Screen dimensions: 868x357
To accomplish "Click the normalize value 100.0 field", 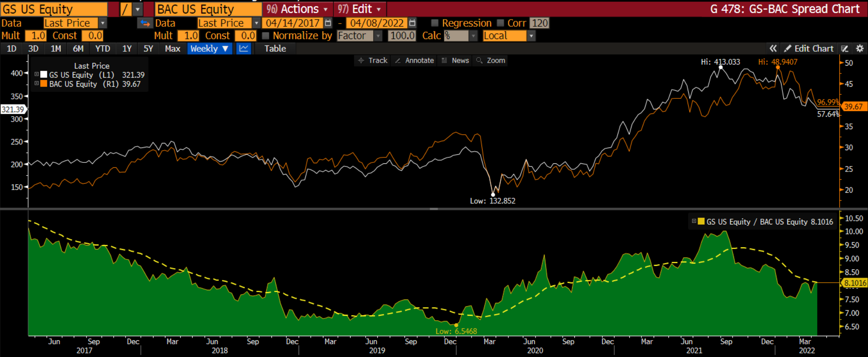I will click(x=402, y=36).
